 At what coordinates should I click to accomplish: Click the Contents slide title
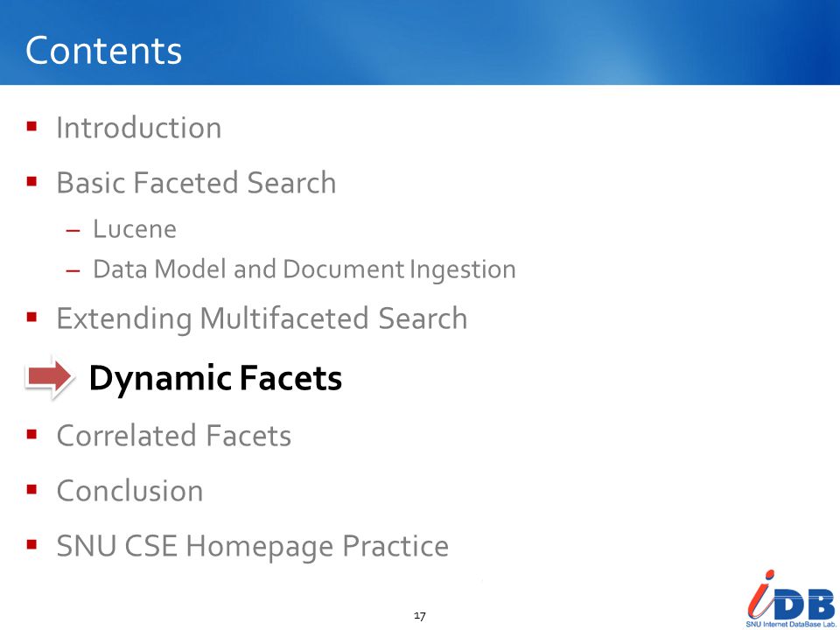coord(103,51)
